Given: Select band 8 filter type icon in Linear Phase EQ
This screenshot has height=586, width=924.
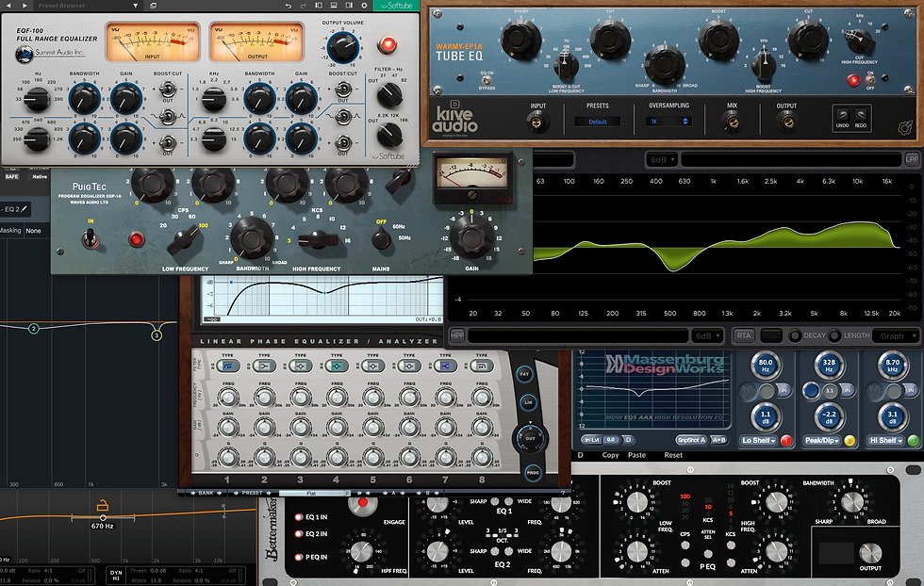Looking at the screenshot, I should tap(482, 366).
